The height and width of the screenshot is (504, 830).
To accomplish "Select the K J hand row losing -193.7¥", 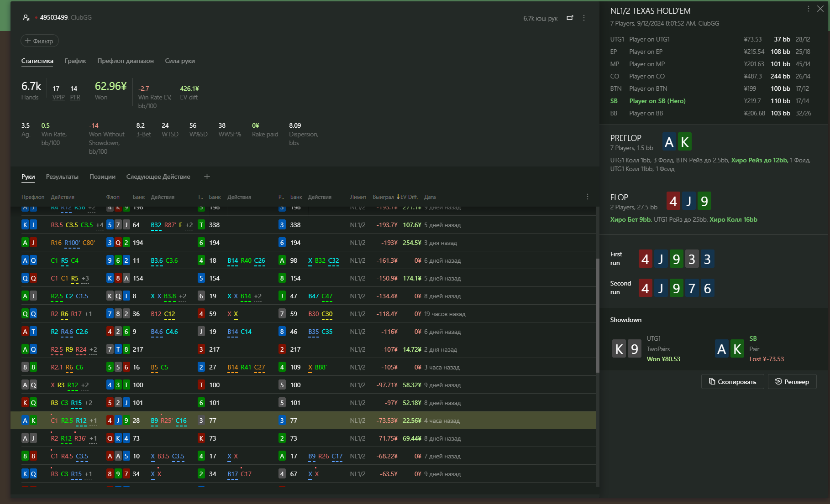I will (303, 225).
